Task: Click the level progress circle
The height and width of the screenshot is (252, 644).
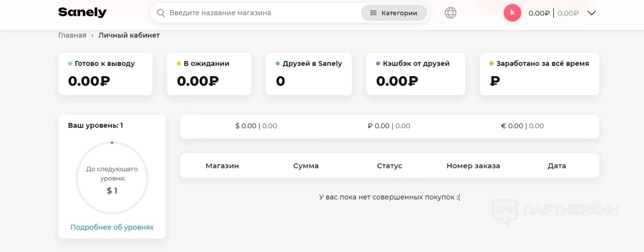Action: pos(112,178)
